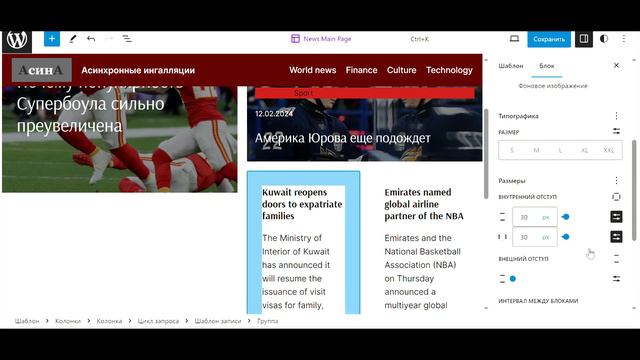Viewport: 640px width, 360px height.
Task: Switch to the Шаблон tab
Action: coord(511,66)
